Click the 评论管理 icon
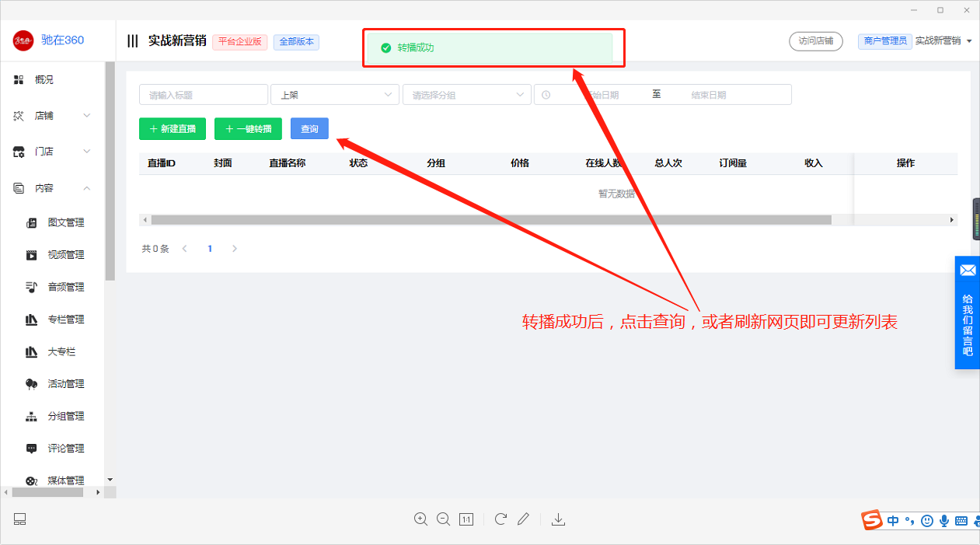The image size is (980, 545). (x=32, y=449)
